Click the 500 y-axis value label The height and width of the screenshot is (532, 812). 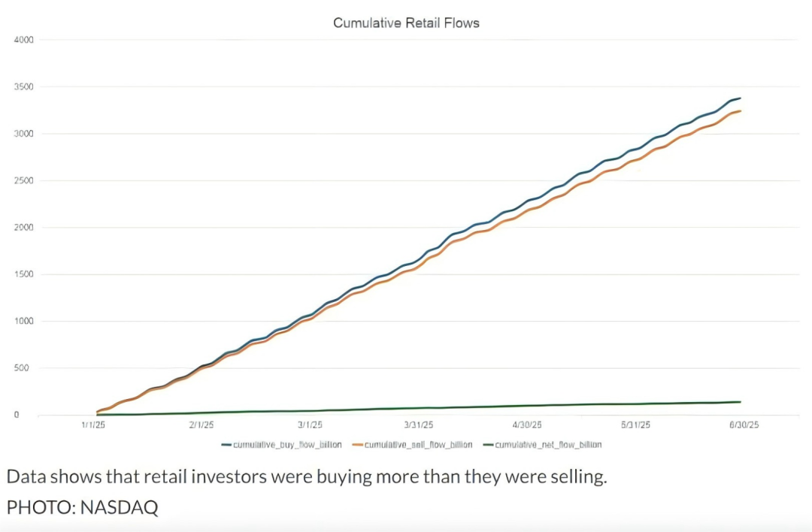coord(21,368)
